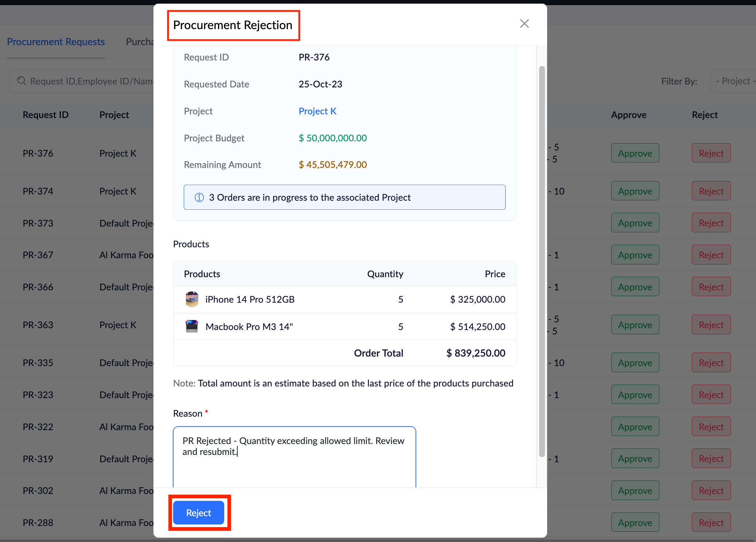
Task: Approve request PR-376
Action: pyautogui.click(x=635, y=153)
